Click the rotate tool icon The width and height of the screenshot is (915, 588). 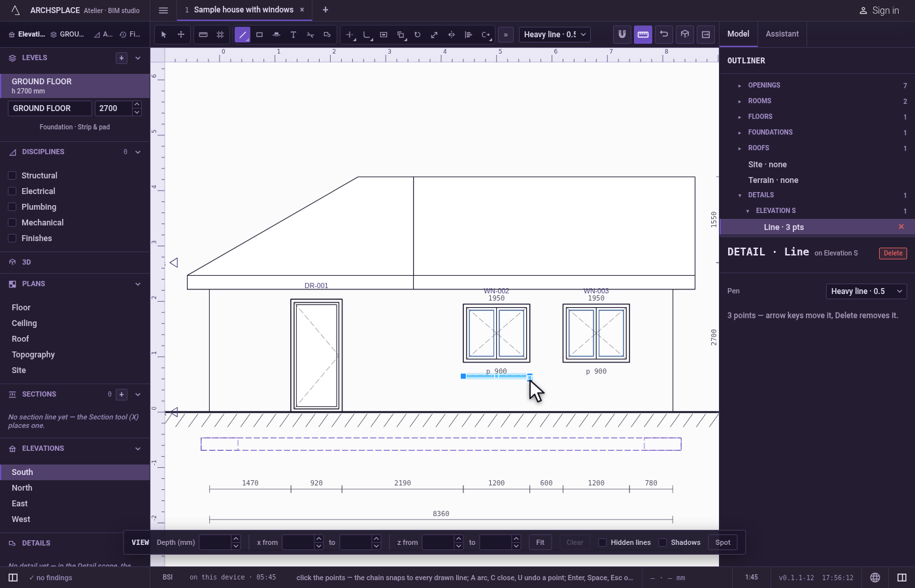[418, 35]
